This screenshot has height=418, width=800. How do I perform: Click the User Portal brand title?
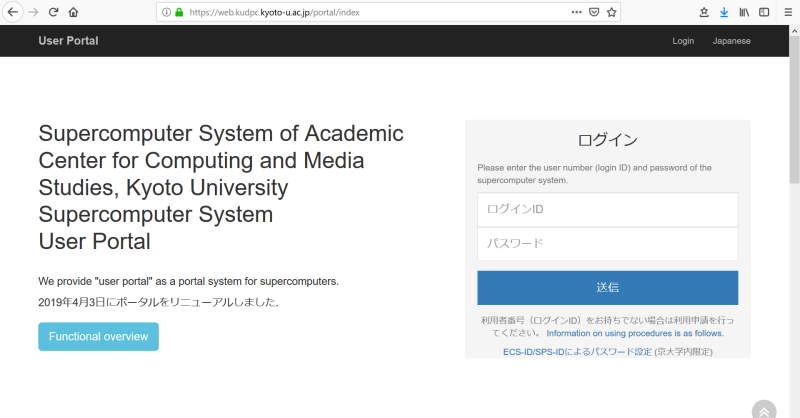click(68, 41)
